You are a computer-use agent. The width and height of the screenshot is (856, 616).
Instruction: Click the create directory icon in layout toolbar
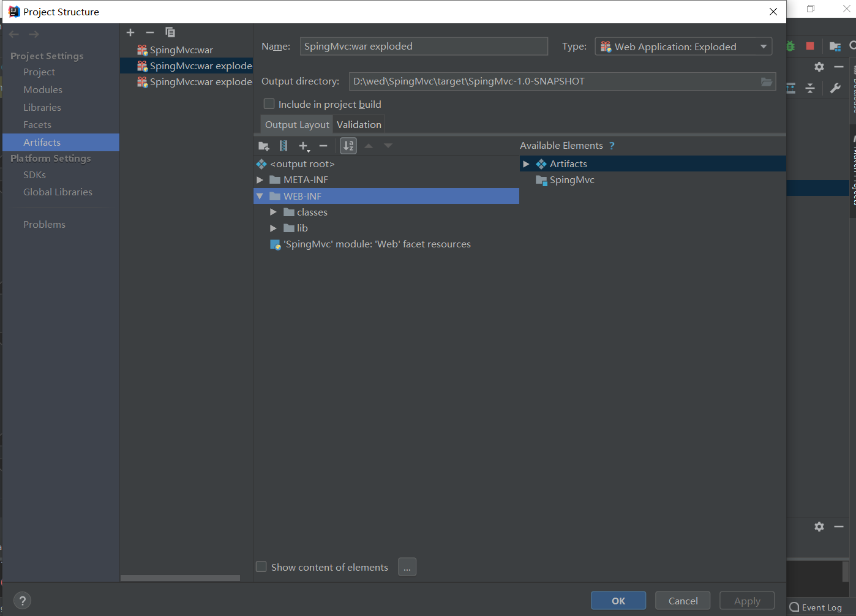pos(263,146)
